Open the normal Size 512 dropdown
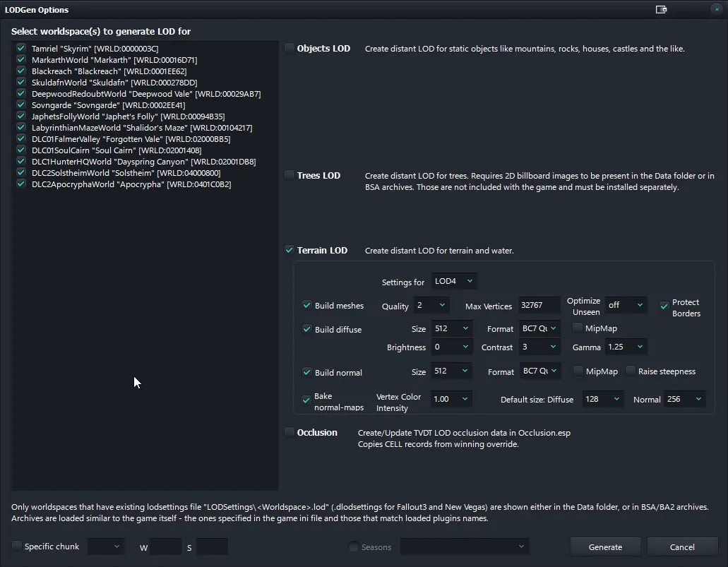This screenshot has height=567, width=728. (452, 371)
